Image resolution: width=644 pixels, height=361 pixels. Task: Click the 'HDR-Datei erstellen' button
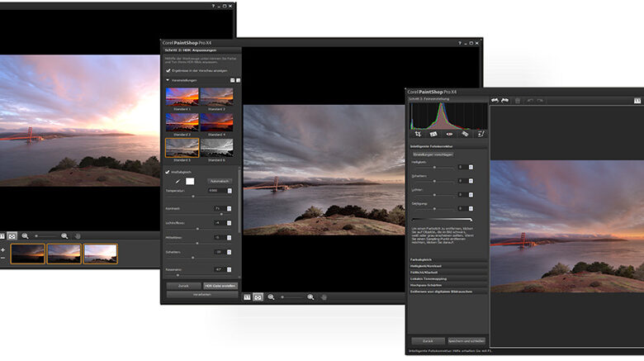pyautogui.click(x=219, y=285)
